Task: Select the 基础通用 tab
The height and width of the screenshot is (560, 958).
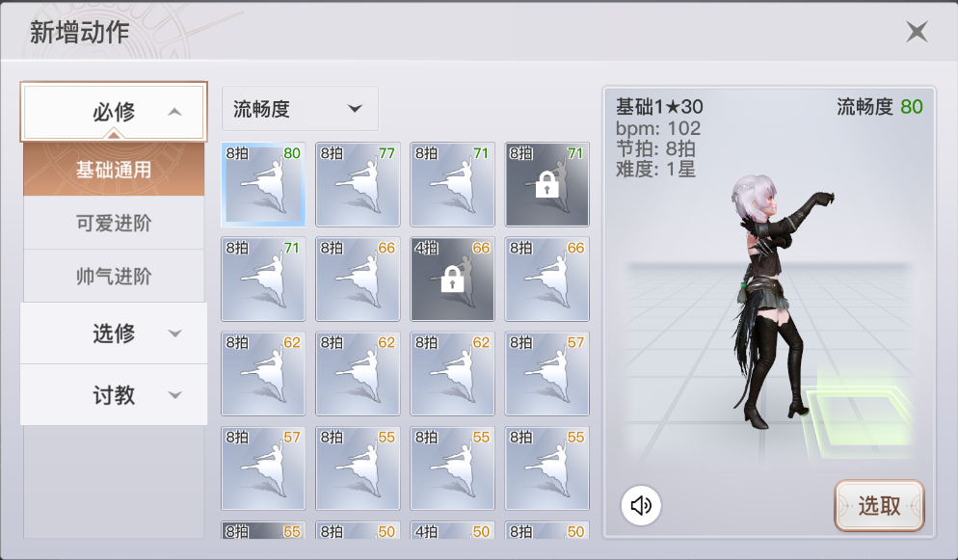Action: pos(114,170)
